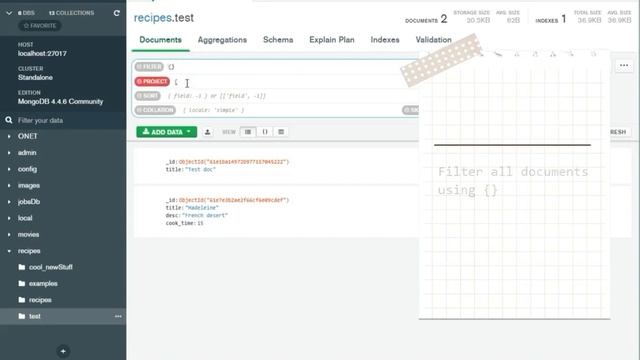Click MongoDB 4.4.6 Community edition text

(60, 102)
